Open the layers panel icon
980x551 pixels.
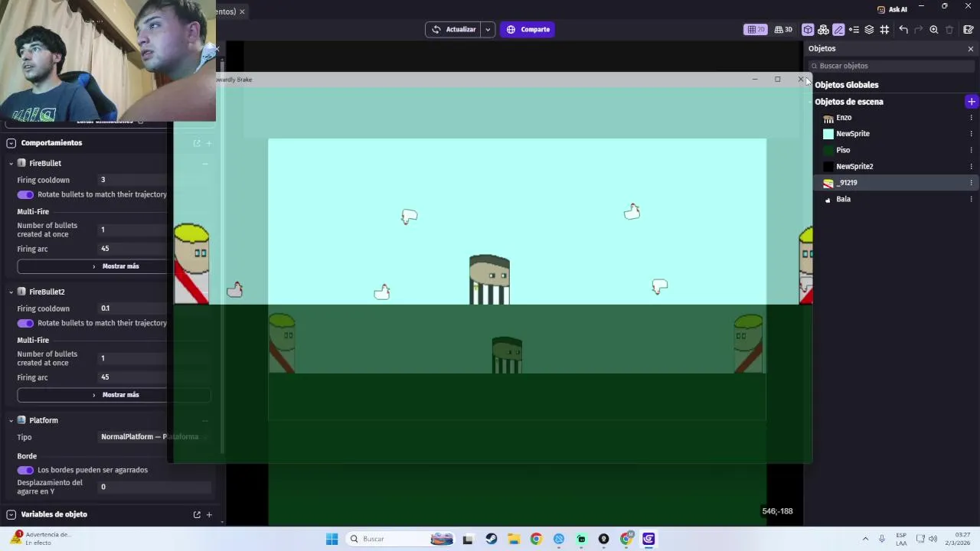[x=869, y=30]
